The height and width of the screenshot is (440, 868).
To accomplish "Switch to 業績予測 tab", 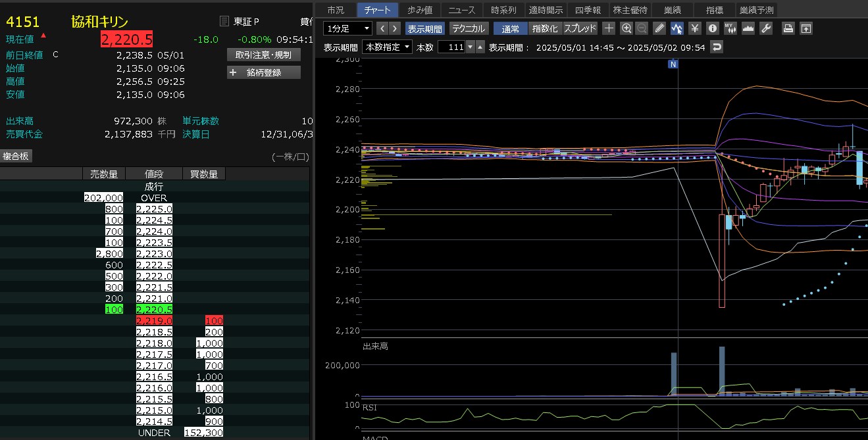I will point(757,10).
